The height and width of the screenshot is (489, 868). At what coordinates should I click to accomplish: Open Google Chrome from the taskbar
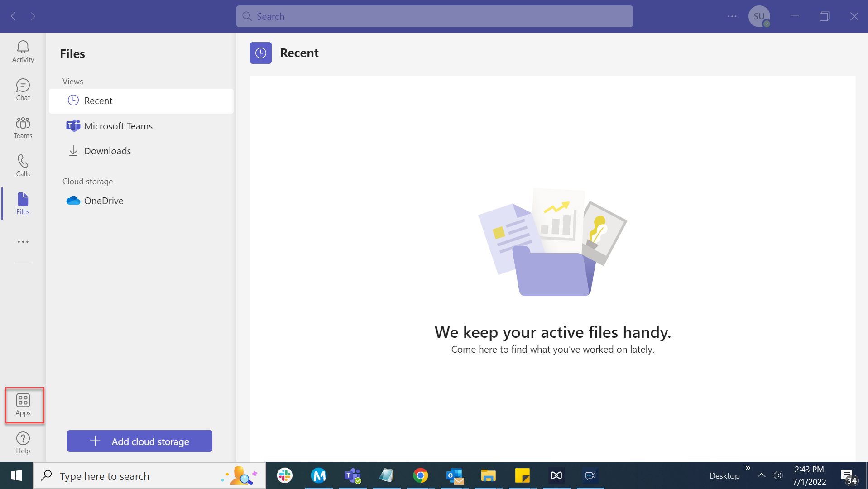420,475
